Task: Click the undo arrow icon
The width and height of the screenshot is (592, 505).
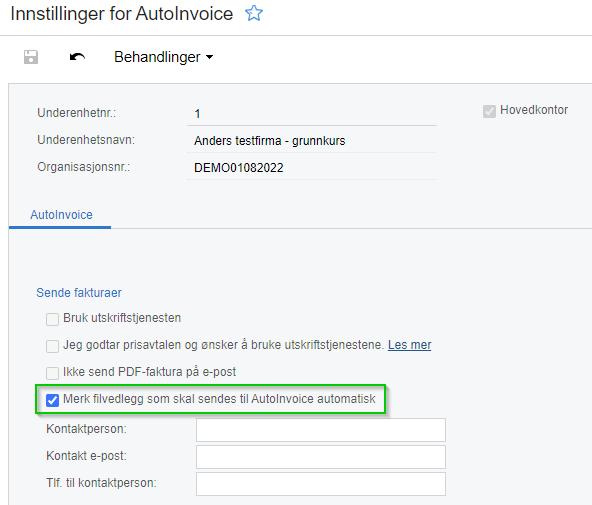Action: (77, 57)
